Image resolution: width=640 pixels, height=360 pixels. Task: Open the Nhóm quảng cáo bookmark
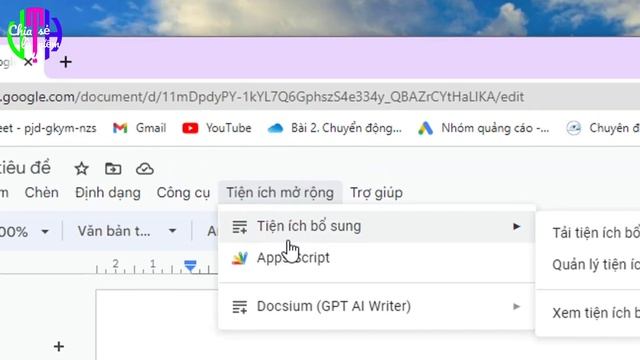pos(484,128)
